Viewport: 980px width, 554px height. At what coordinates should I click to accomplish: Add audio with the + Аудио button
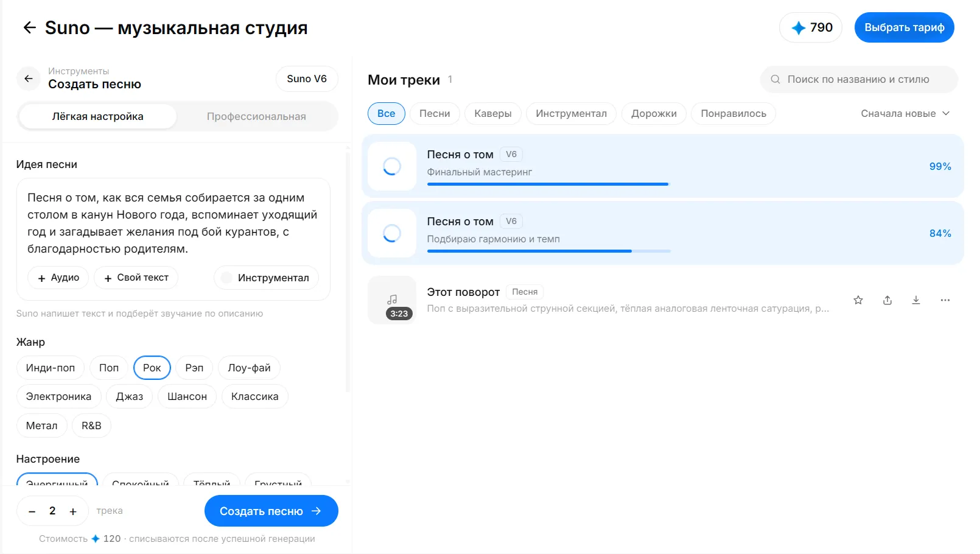pyautogui.click(x=58, y=278)
